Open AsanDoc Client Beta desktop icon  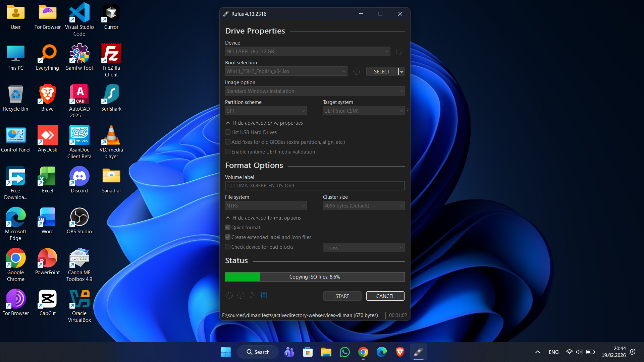(x=79, y=142)
